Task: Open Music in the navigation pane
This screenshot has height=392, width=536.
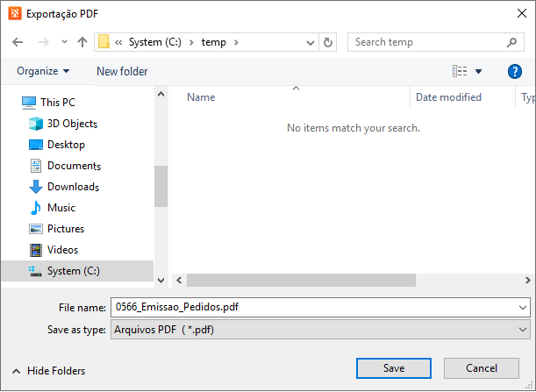Action: pyautogui.click(x=61, y=208)
